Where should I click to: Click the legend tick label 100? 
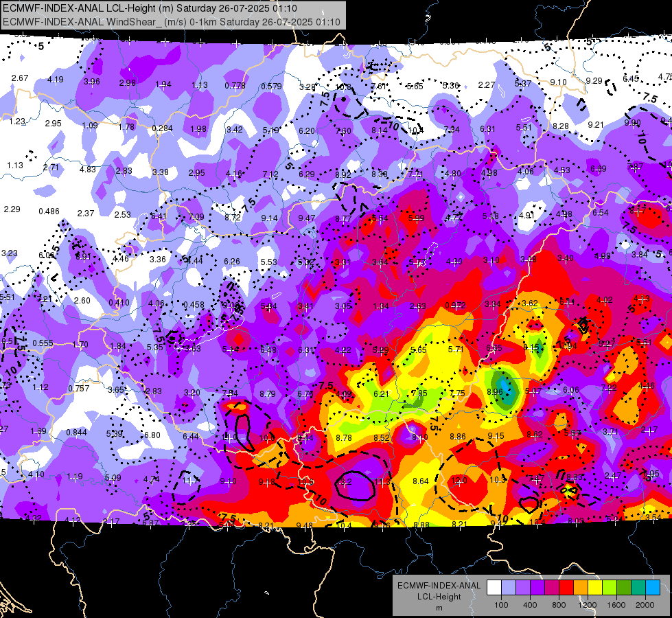tap(501, 605)
